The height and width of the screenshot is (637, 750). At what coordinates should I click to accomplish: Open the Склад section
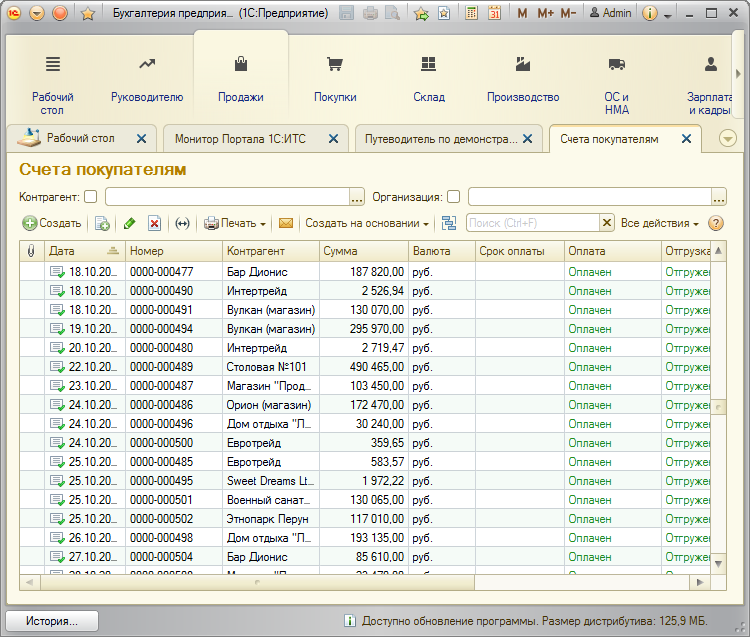[x=429, y=80]
